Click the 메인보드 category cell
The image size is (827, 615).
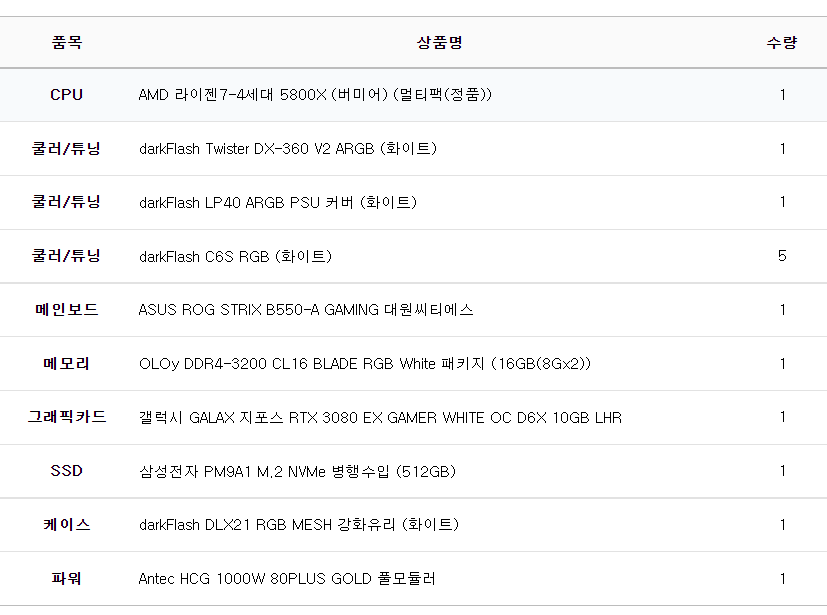[67, 310]
